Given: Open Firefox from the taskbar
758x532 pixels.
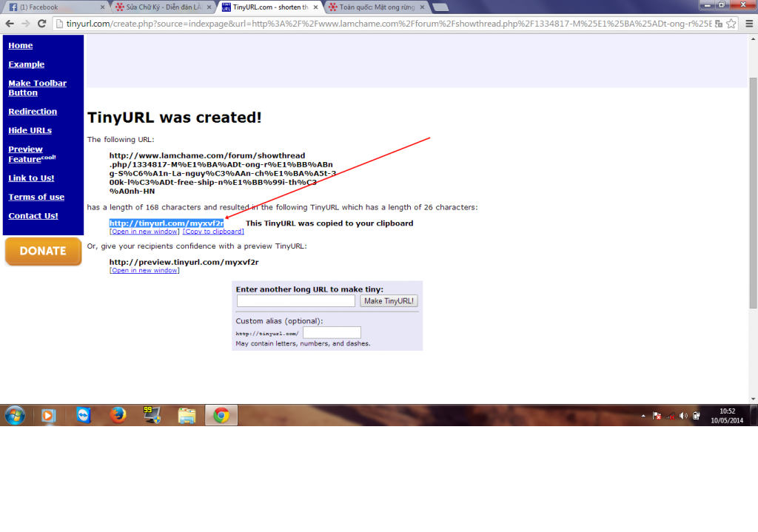Looking at the screenshot, I should [x=117, y=415].
